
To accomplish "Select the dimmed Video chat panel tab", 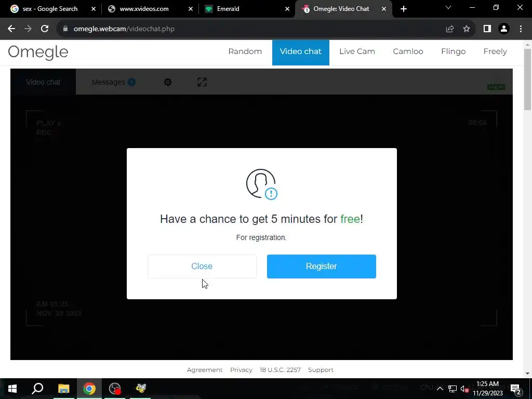I will pos(43,82).
